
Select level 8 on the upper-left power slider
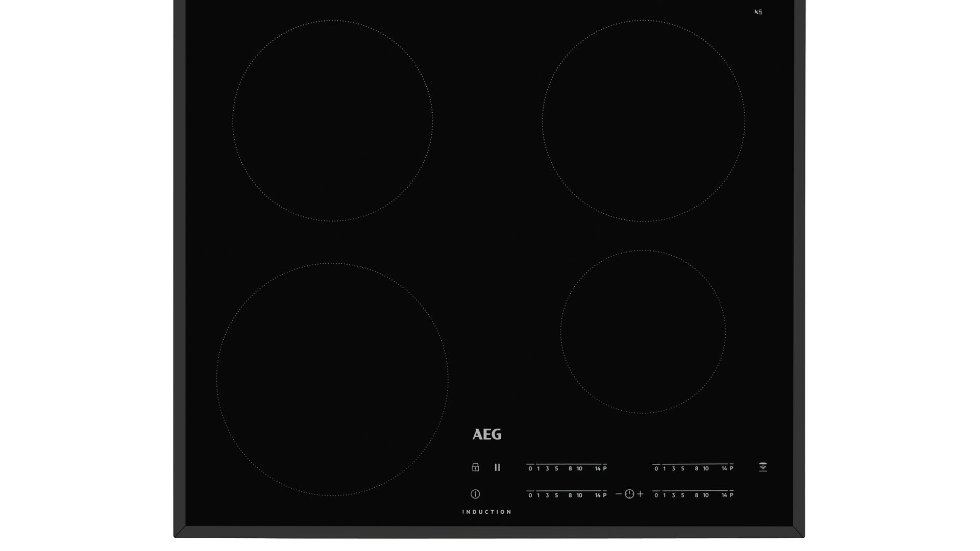[x=570, y=468]
